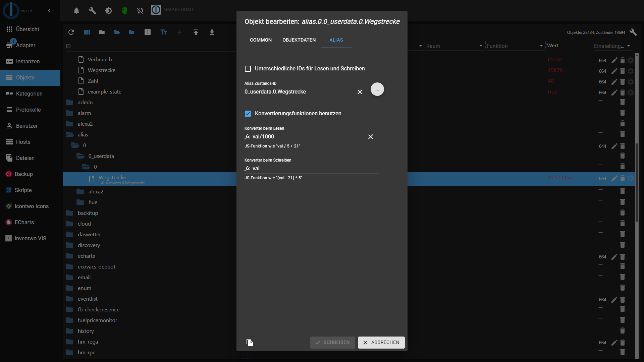This screenshot has width=644, height=362.
Task: Toggle Unterschiedliche IDs für Lesen und Schreiben
Action: coord(248,69)
